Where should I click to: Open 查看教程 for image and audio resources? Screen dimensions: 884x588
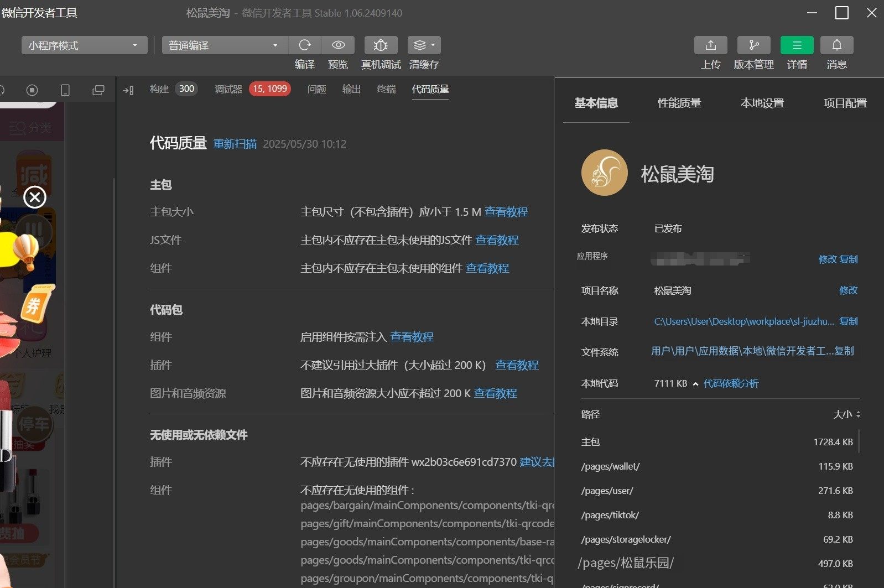[496, 393]
